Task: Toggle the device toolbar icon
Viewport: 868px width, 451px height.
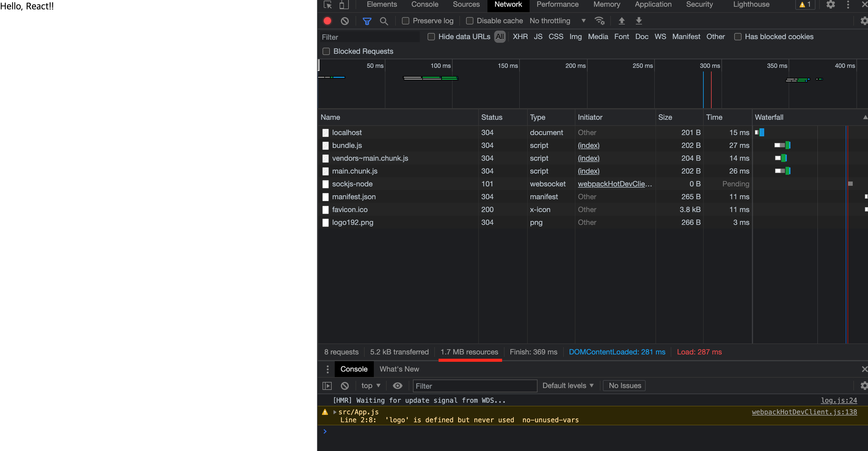Action: pos(344,4)
